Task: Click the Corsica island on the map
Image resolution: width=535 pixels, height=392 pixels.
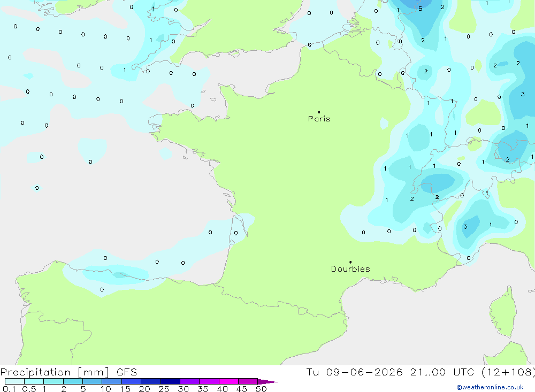Action: [x=503, y=312]
